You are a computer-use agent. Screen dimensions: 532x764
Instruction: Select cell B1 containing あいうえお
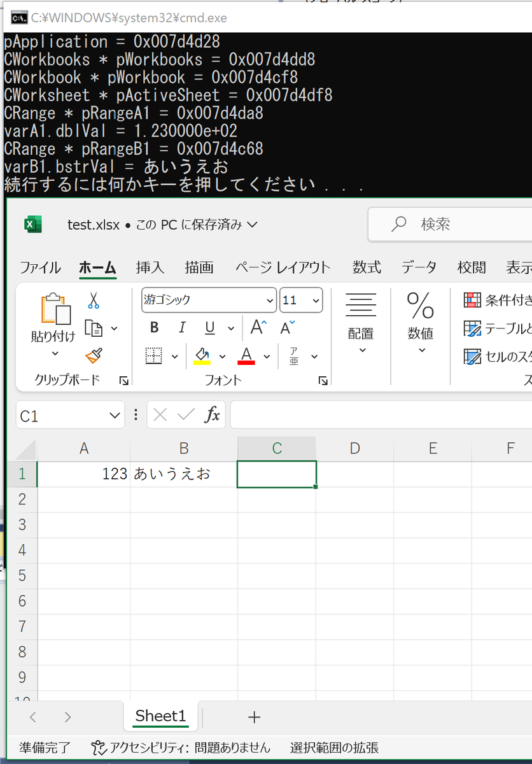coord(184,474)
